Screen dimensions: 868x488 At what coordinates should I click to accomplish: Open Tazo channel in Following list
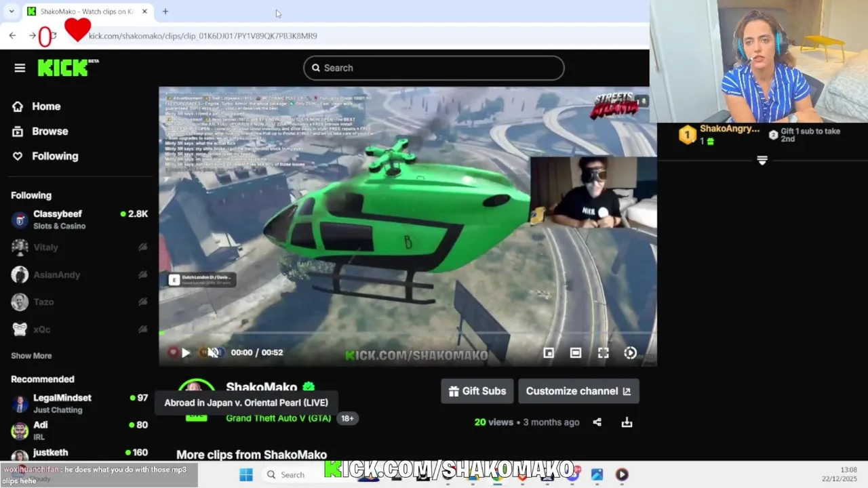click(79, 302)
